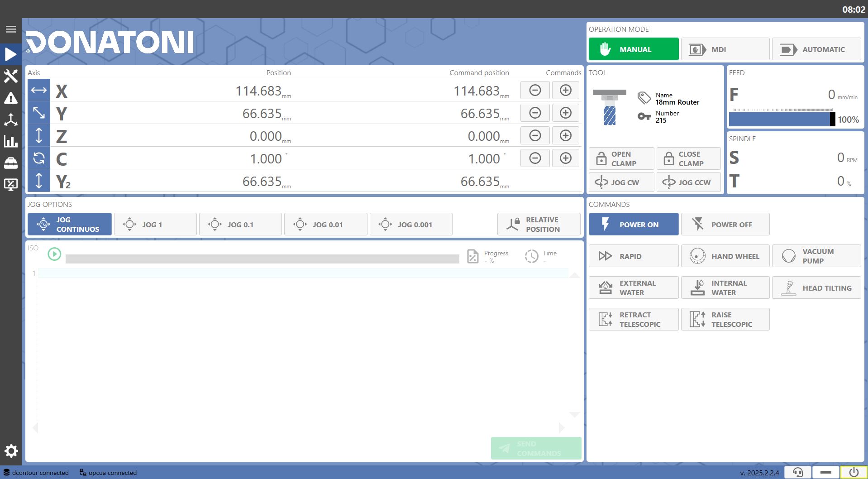Open the settings gear in the sidebar
The width and height of the screenshot is (868, 479).
point(11,451)
